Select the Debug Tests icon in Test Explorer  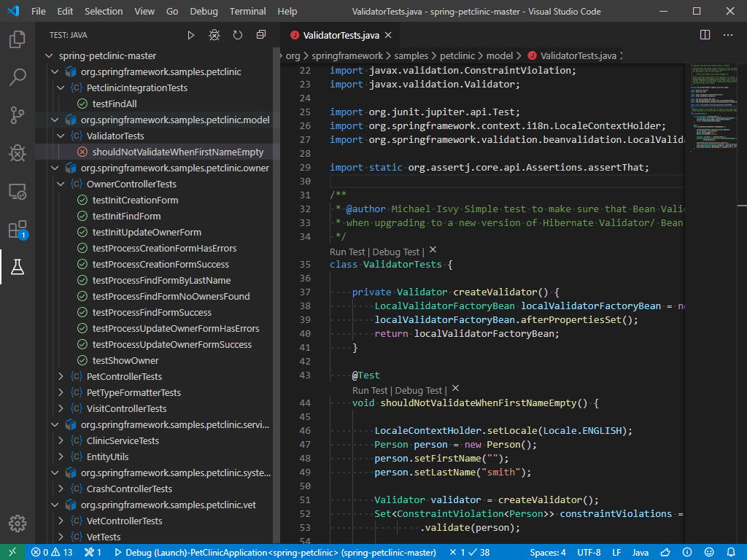(x=213, y=34)
